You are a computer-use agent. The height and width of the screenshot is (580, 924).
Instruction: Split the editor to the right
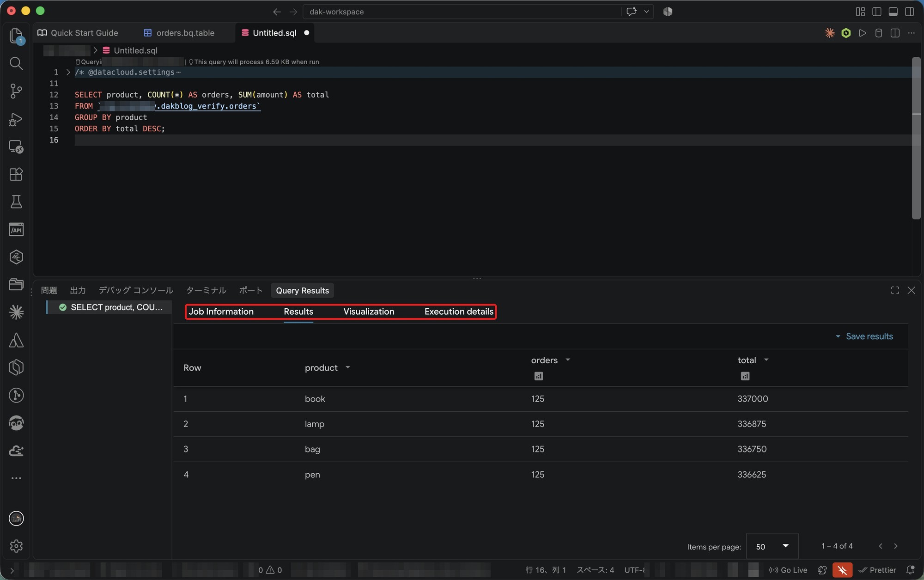(895, 33)
